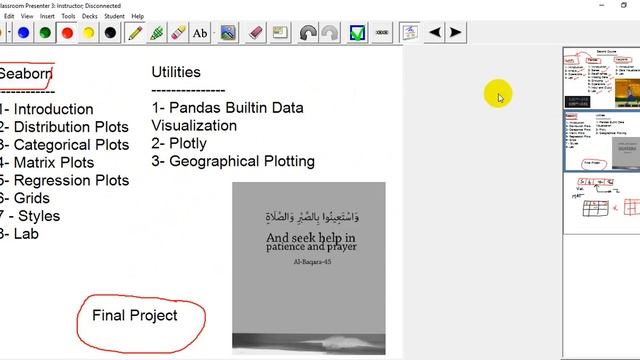The width and height of the screenshot is (640, 360).
Task: Click 'And seek help in' quote text
Action: [311, 238]
